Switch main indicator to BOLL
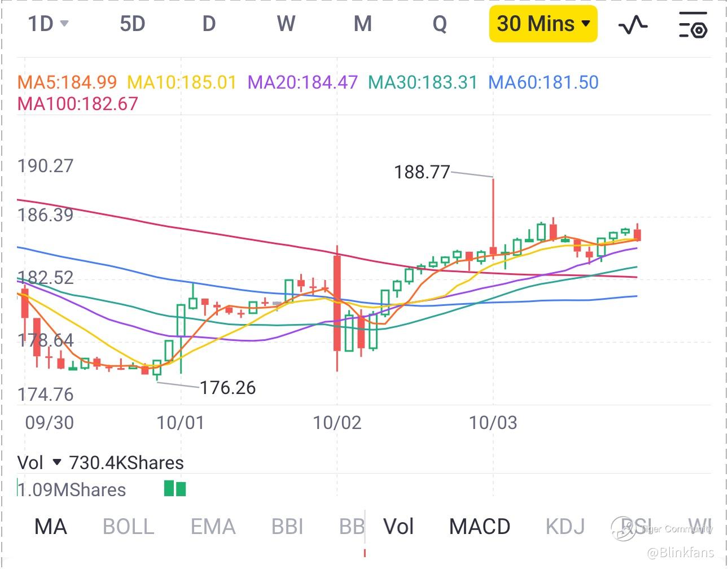The height and width of the screenshot is (569, 728). coord(129,527)
